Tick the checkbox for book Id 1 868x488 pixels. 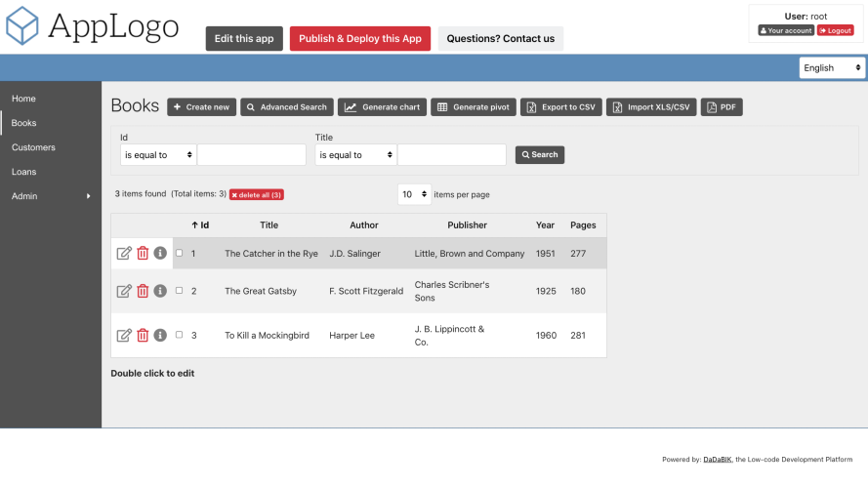coord(179,253)
